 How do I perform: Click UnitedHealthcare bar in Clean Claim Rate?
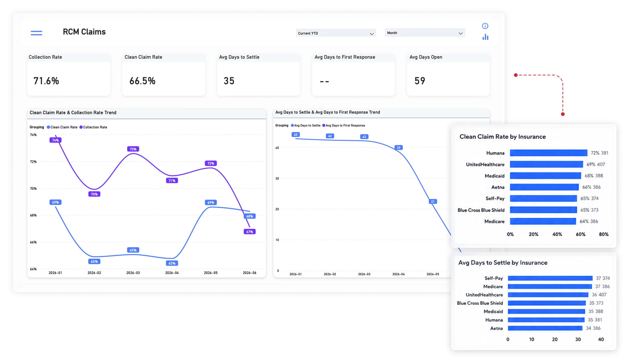coord(546,164)
